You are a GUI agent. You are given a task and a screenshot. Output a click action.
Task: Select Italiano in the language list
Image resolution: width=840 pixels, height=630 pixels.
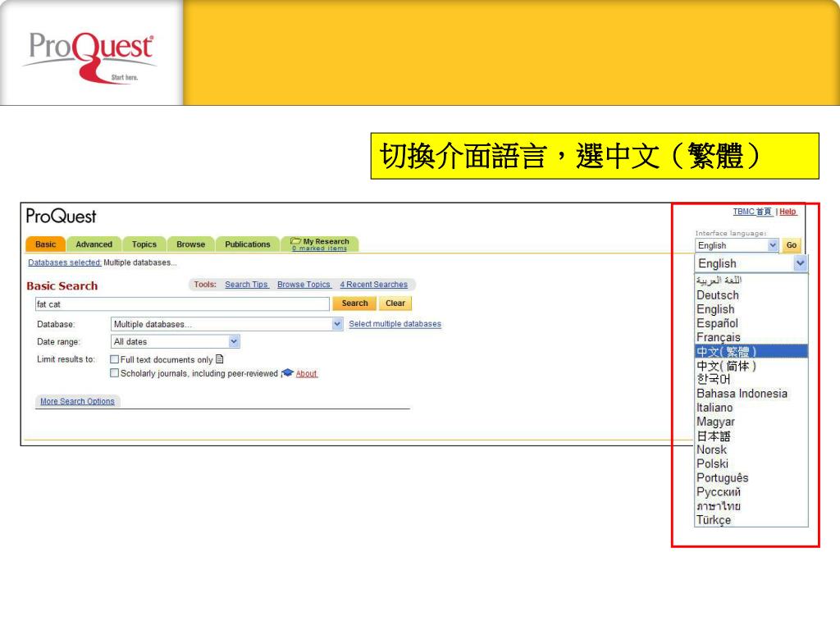(x=751, y=408)
